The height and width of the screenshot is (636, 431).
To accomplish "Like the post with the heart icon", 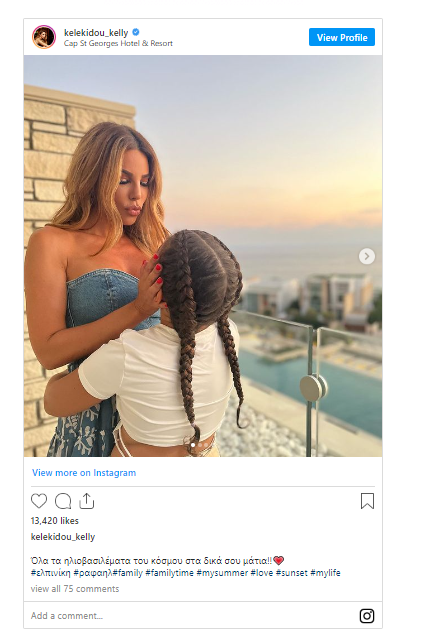I will pyautogui.click(x=39, y=501).
